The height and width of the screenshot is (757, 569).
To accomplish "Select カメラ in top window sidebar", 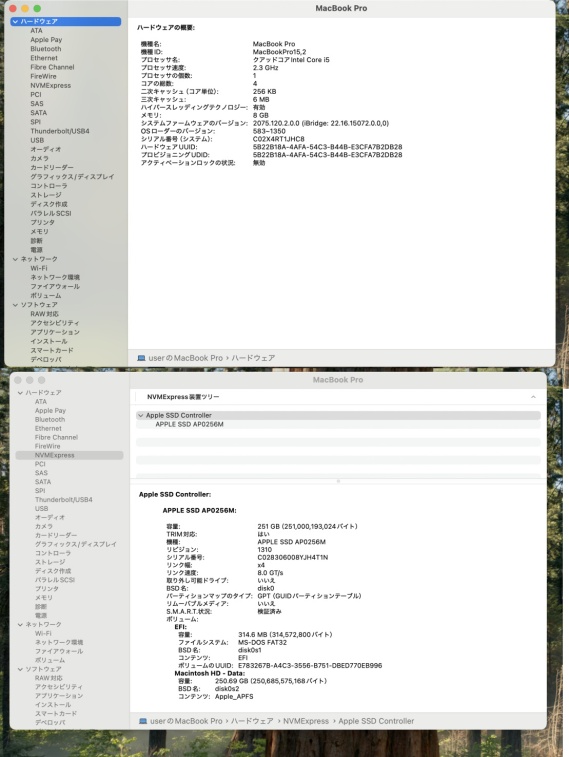I will point(40,159).
